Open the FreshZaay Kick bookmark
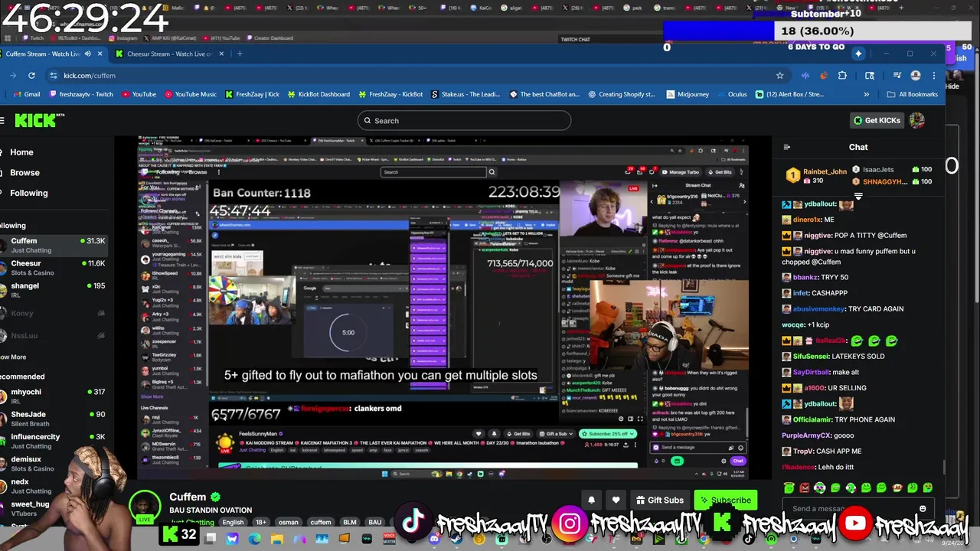The image size is (980, 551). [252, 94]
